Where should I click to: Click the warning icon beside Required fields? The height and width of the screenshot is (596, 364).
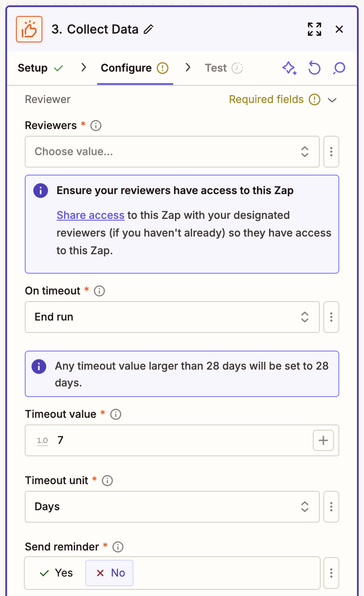315,99
